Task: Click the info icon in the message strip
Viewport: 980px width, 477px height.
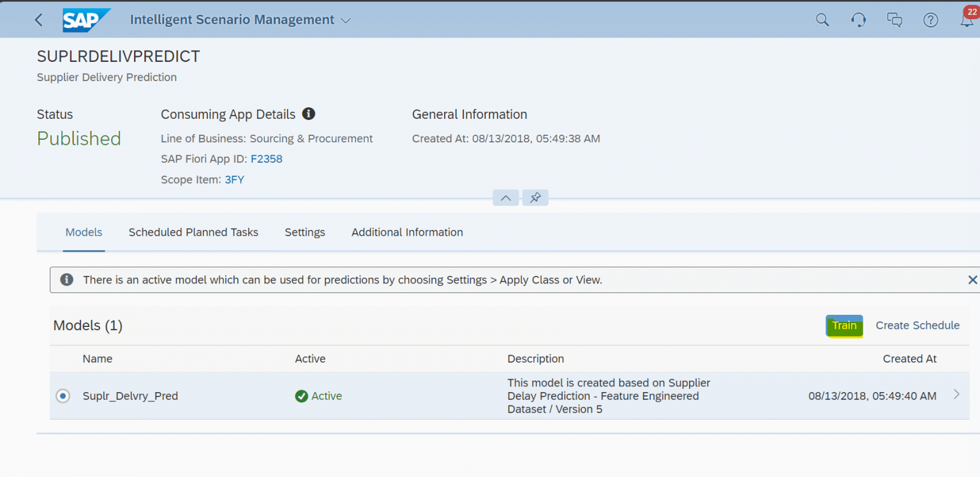Action: (66, 279)
